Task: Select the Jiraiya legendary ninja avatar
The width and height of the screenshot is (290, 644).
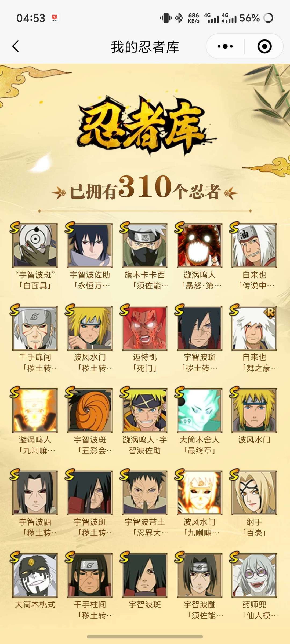Action: 254,246
